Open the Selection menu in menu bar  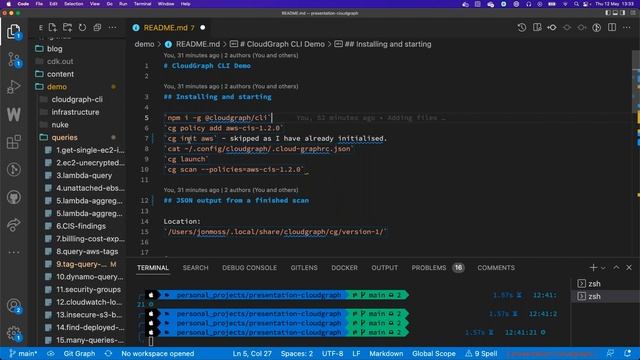pos(73,4)
